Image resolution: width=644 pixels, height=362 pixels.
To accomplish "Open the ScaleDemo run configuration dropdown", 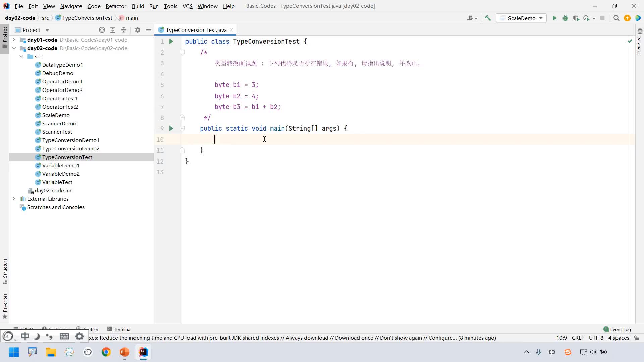I will coord(521,18).
